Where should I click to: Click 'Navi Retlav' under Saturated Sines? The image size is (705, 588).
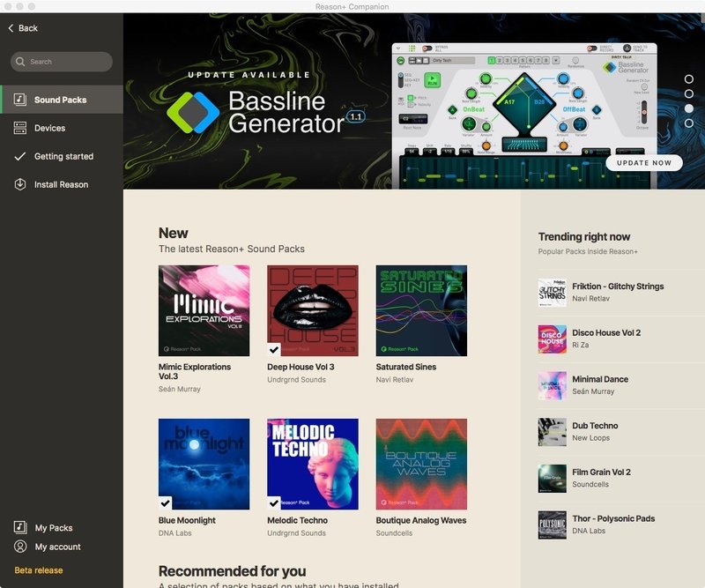pyautogui.click(x=394, y=379)
